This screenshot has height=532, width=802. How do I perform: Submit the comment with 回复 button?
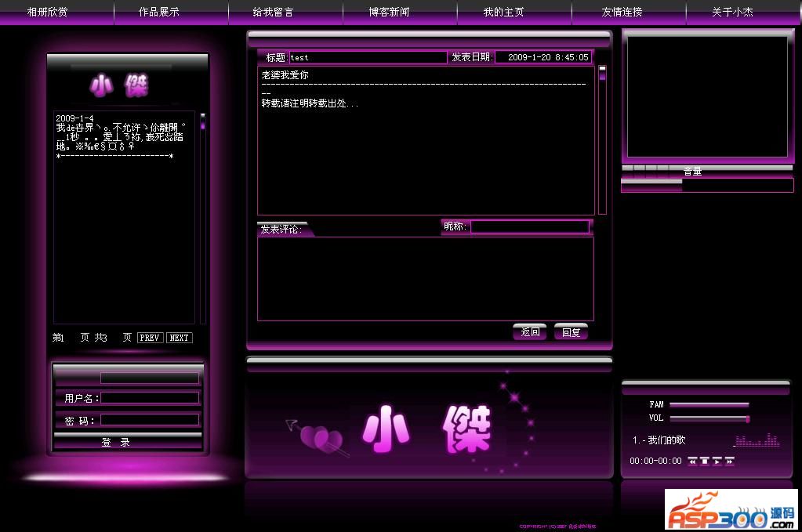tap(571, 332)
